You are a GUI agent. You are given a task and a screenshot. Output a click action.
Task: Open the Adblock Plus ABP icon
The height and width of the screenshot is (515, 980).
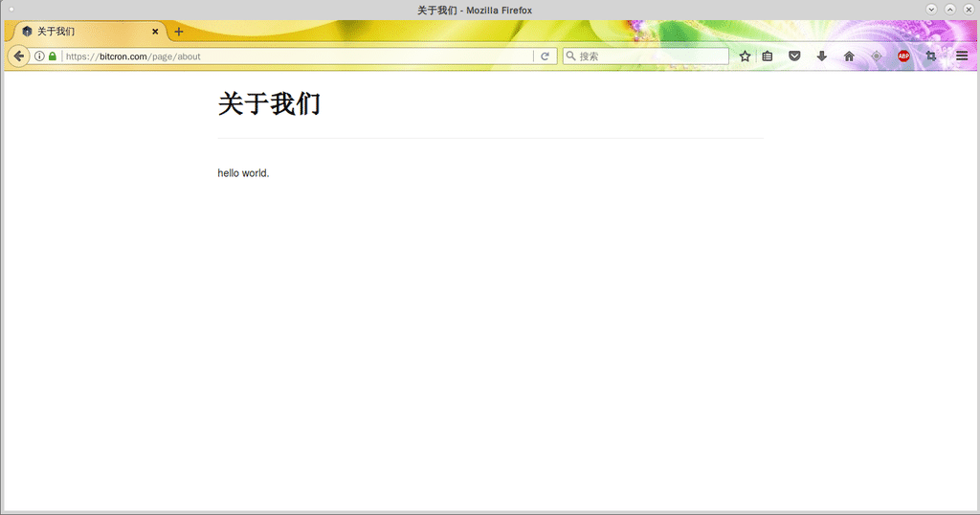tap(903, 56)
